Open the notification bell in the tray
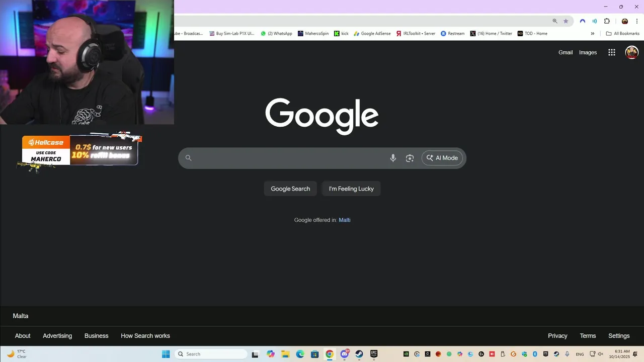Screen dimensions: 644x362 tap(635, 354)
